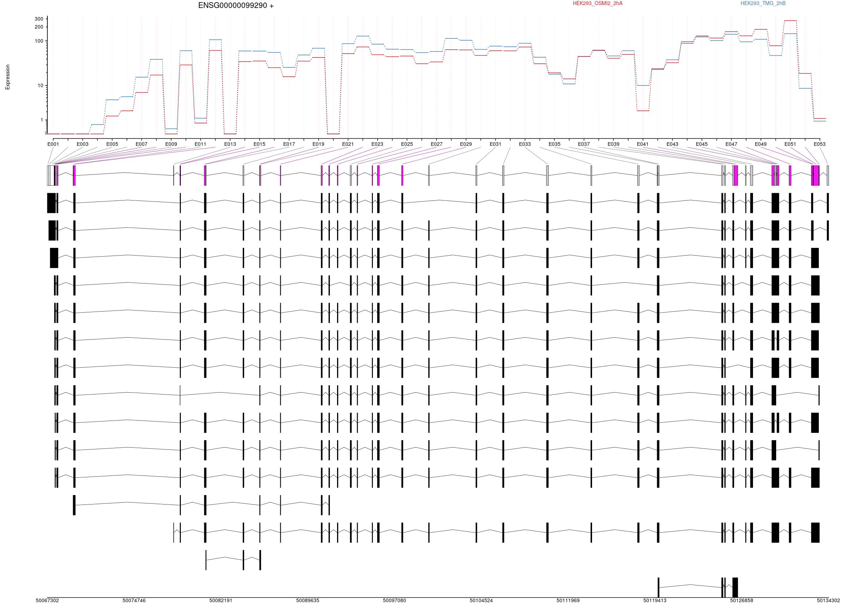
Task: Click genomic coordinate 50104524
Action: 481,600
